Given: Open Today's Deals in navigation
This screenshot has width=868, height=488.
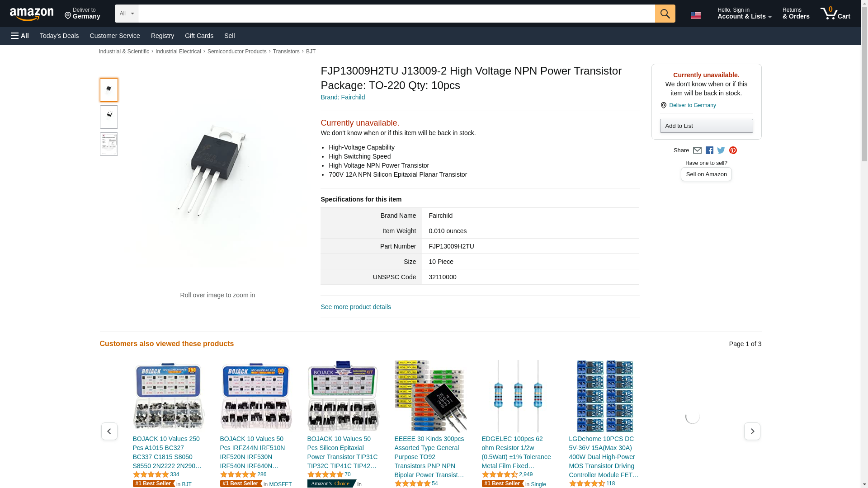Looking at the screenshot, I should pyautogui.click(x=59, y=36).
